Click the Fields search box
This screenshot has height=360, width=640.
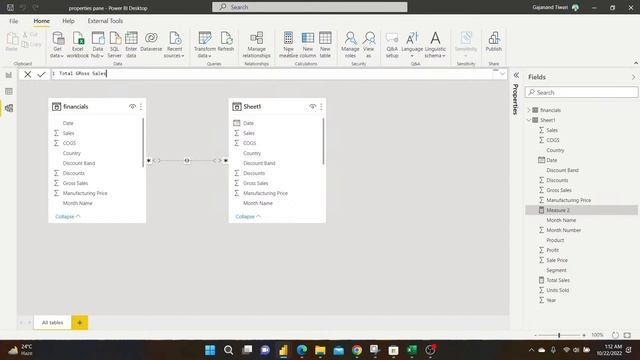(x=581, y=93)
